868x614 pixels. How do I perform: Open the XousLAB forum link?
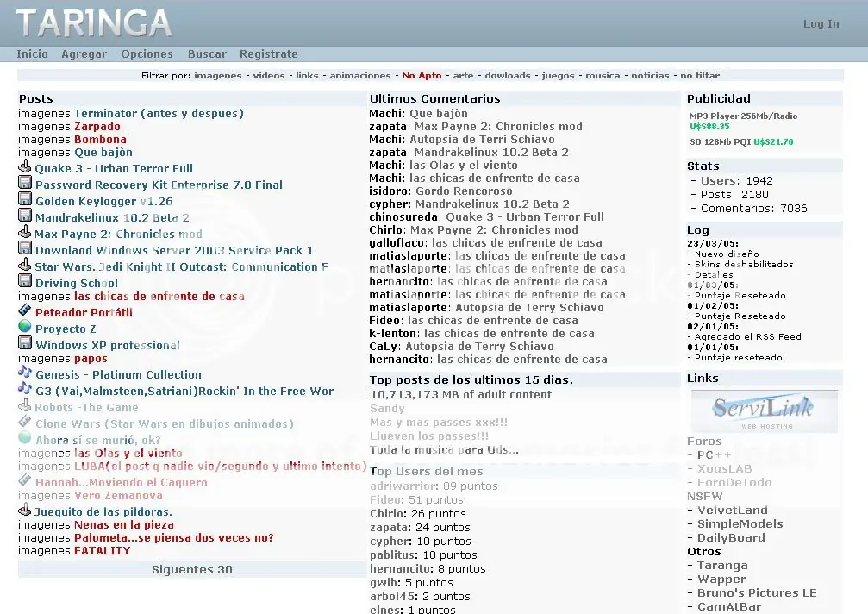[x=724, y=468]
